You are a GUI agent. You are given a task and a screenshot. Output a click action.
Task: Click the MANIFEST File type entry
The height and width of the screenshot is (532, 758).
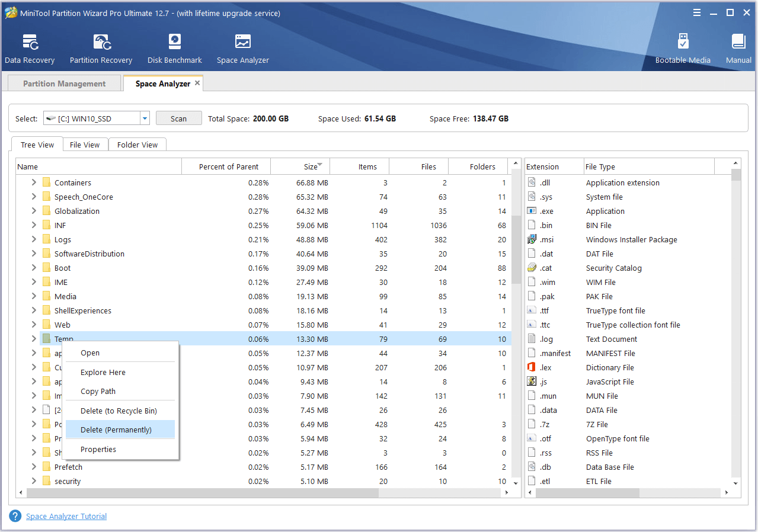pos(610,354)
